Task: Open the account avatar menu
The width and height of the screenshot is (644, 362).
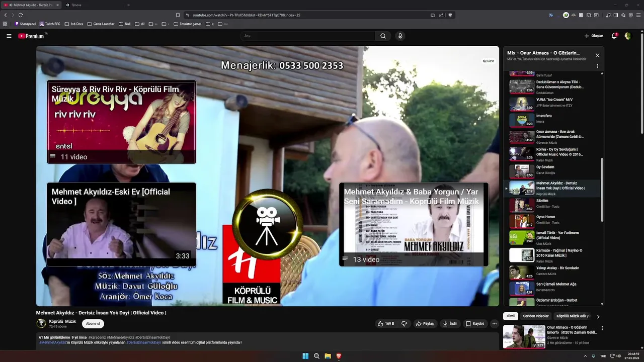Action: click(627, 36)
